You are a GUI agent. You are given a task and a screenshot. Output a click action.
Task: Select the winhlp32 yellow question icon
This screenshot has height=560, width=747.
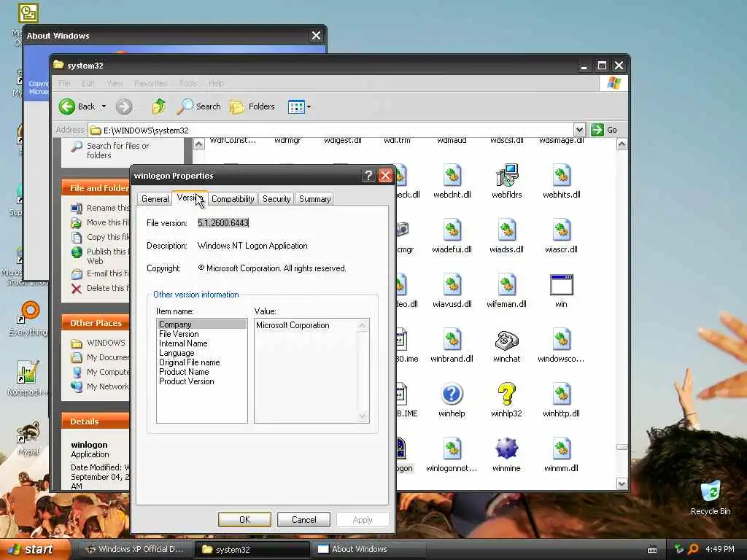pyautogui.click(x=507, y=394)
